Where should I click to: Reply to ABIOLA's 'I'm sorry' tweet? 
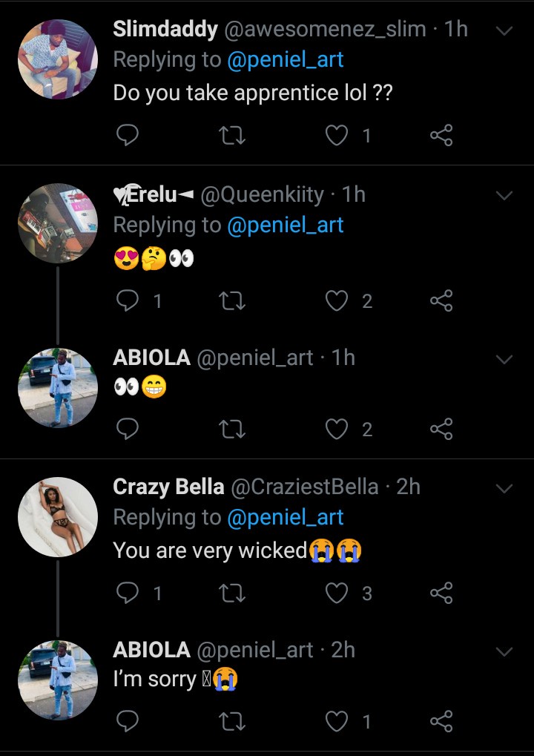coord(128,720)
